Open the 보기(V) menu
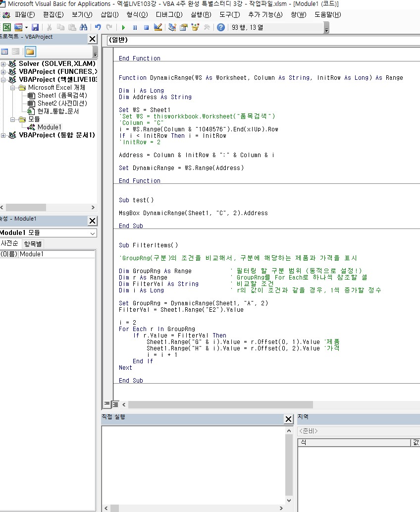The image size is (420, 512). [x=82, y=15]
